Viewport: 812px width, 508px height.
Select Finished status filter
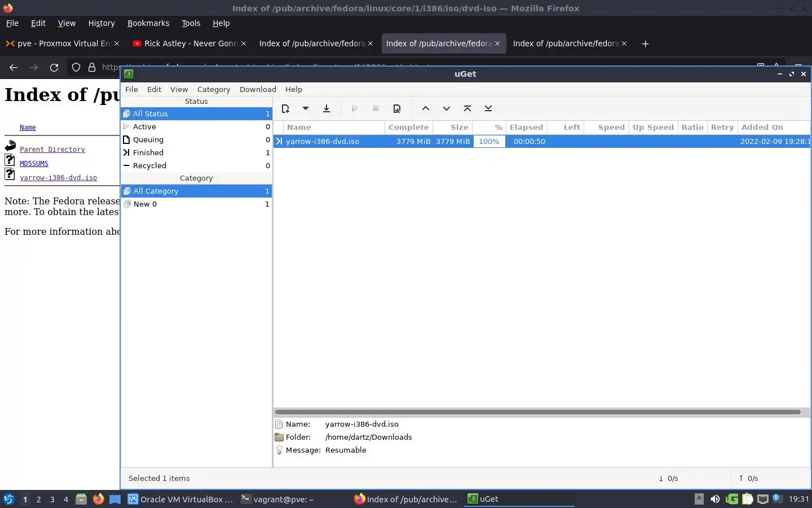coord(196,152)
